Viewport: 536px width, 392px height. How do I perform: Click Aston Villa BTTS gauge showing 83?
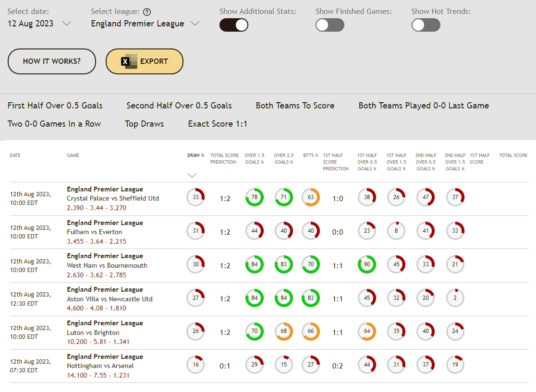311,298
